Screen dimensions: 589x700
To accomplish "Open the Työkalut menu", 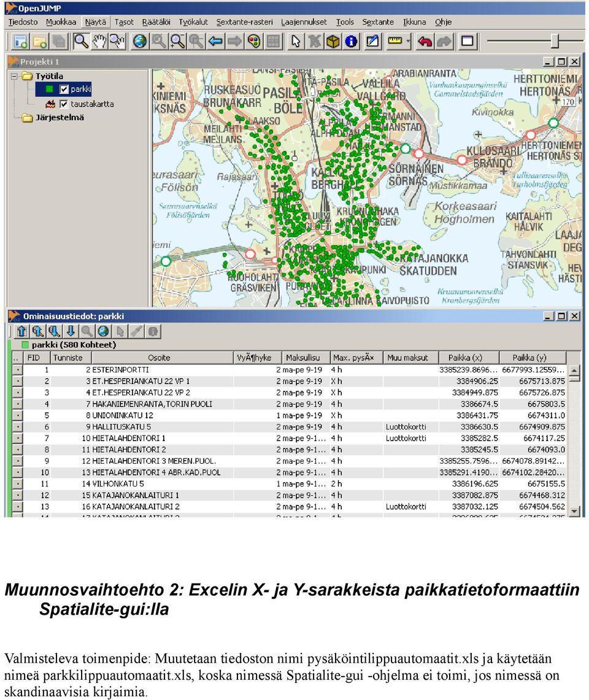I will [x=193, y=22].
